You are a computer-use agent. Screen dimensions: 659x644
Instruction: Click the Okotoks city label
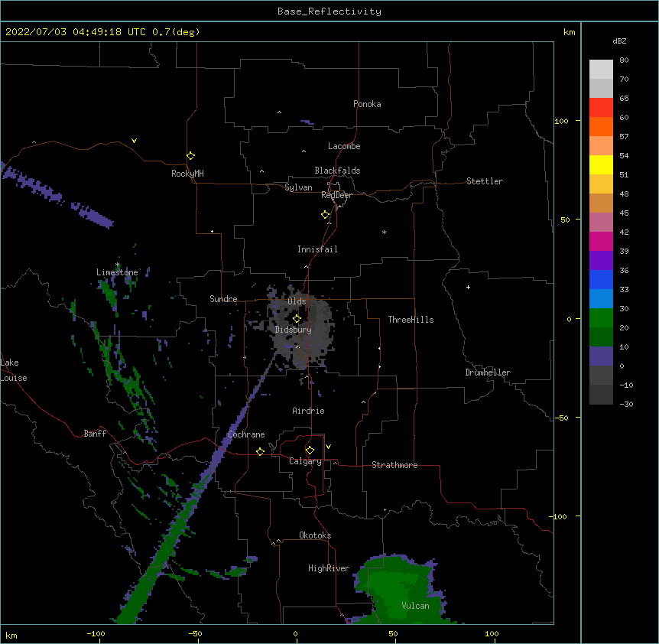coord(315,535)
